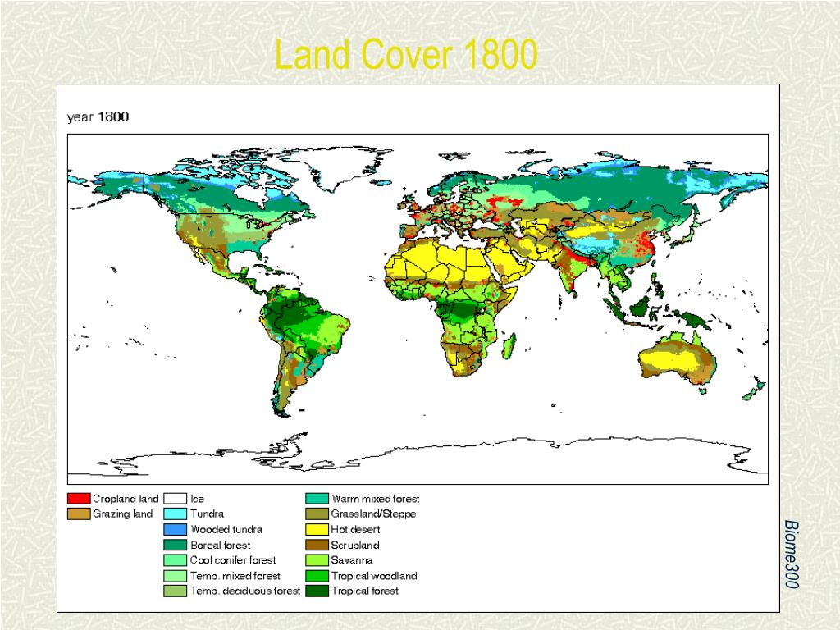This screenshot has width=840, height=630.
Task: Click the 'Land Cover 1800' title
Action: [x=406, y=54]
